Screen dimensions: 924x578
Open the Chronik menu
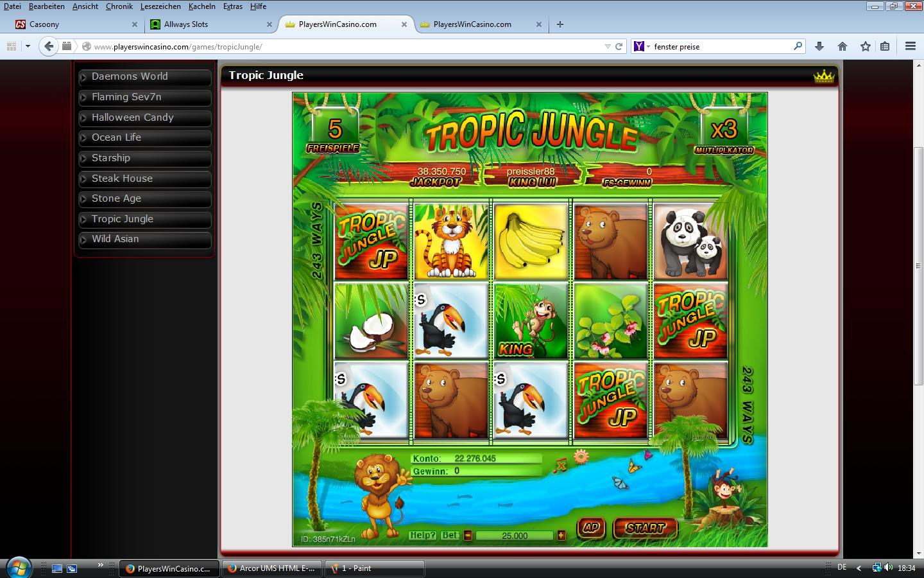point(119,6)
